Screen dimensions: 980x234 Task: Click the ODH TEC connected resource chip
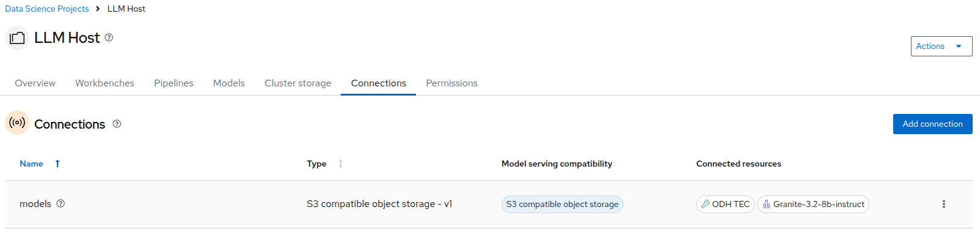pyautogui.click(x=726, y=204)
